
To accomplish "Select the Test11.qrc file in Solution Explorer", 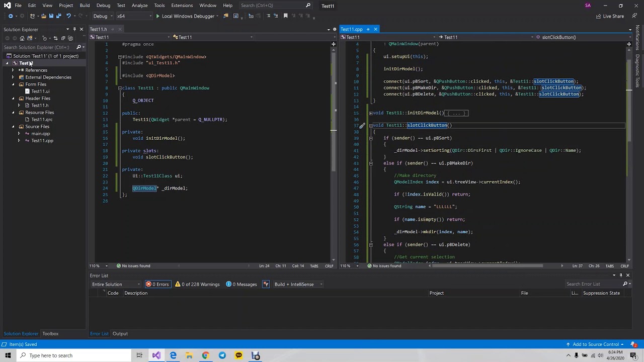I will tap(42, 120).
